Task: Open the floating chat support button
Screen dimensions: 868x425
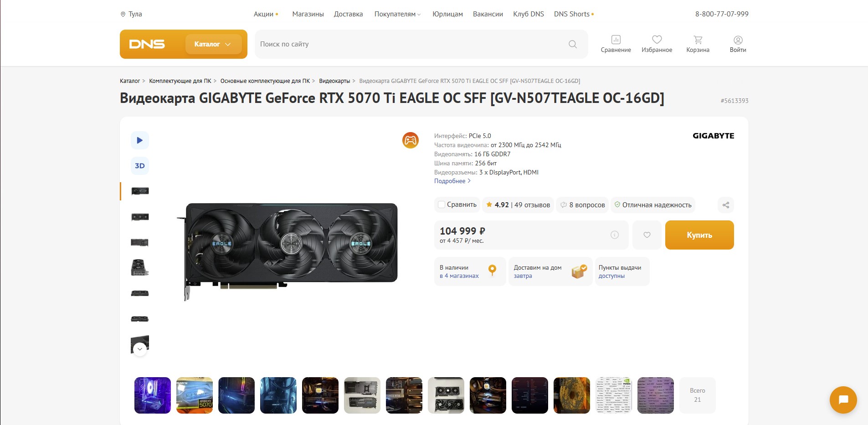Action: point(843,400)
